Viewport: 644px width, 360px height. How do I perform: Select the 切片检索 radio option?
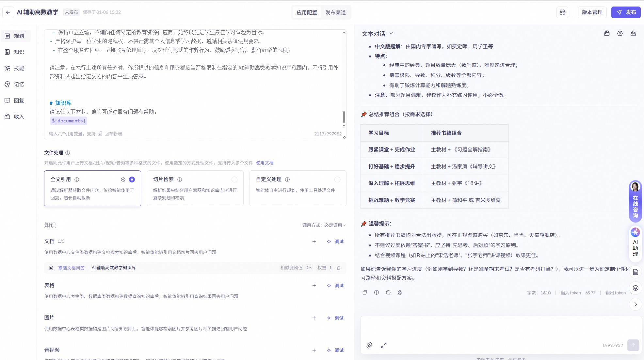(234, 180)
